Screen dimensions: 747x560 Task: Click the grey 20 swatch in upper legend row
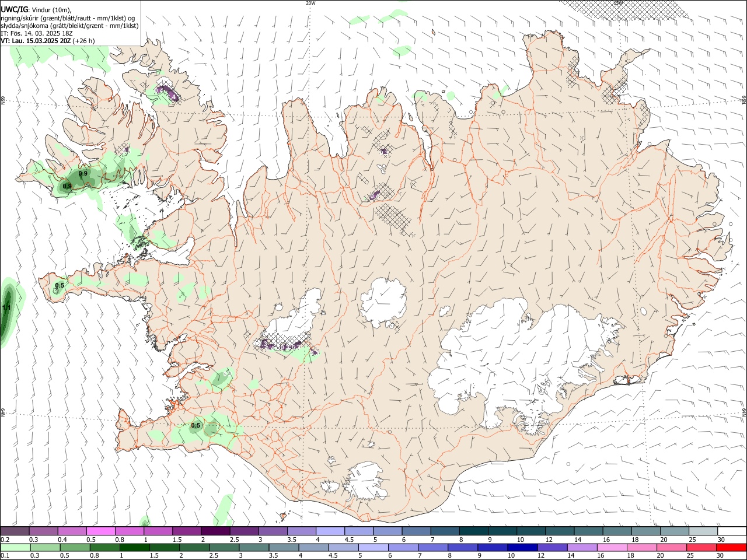click(x=675, y=531)
